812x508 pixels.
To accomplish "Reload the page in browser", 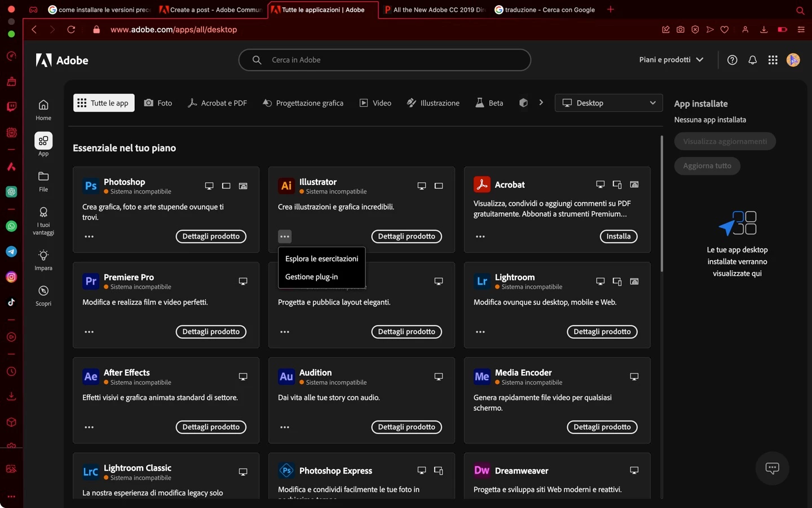I will pos(71,29).
